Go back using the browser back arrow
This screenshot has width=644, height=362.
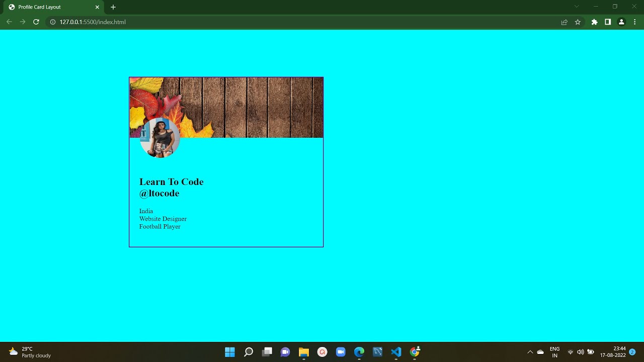(x=9, y=22)
